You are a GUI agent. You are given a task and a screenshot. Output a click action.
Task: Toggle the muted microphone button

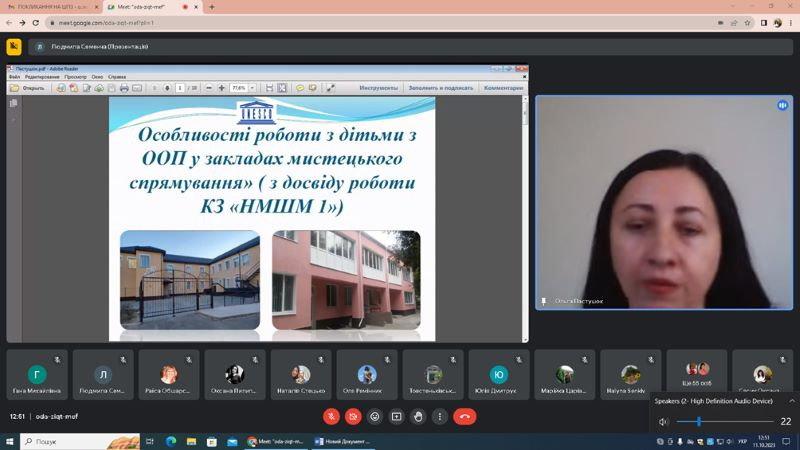[331, 417]
